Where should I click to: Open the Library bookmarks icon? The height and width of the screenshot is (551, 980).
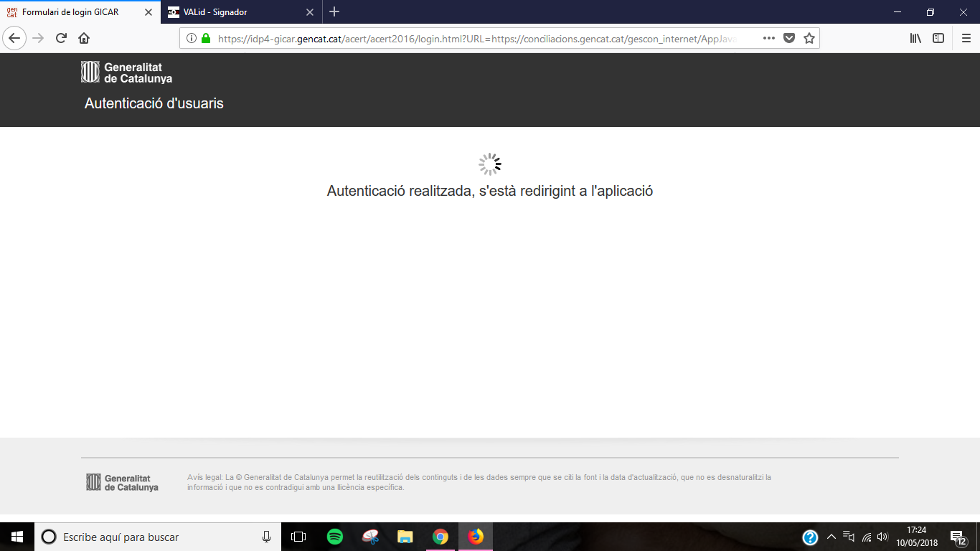[x=915, y=38]
